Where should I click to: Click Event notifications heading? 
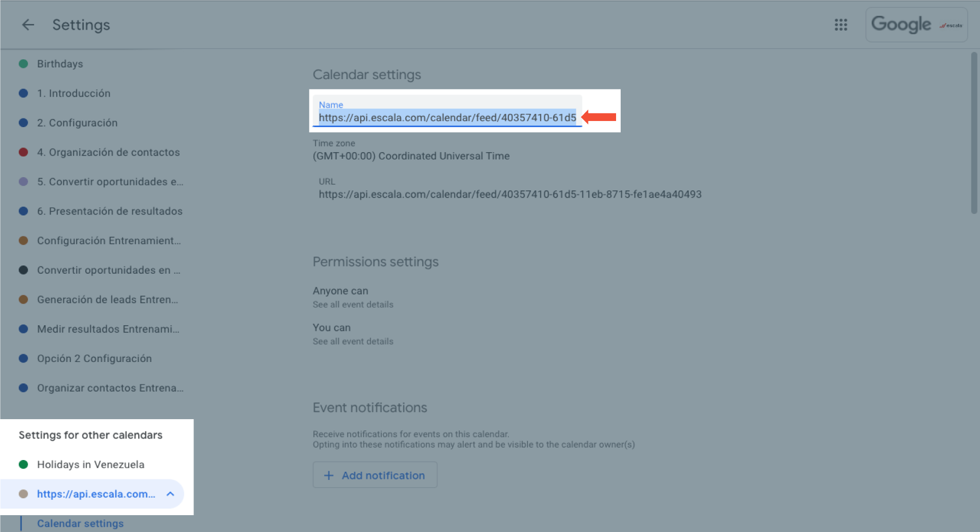tap(370, 407)
